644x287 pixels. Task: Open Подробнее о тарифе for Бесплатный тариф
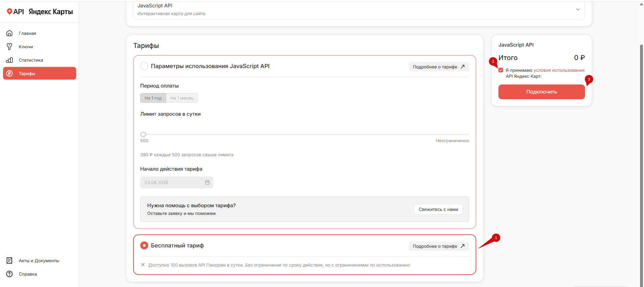(439, 246)
